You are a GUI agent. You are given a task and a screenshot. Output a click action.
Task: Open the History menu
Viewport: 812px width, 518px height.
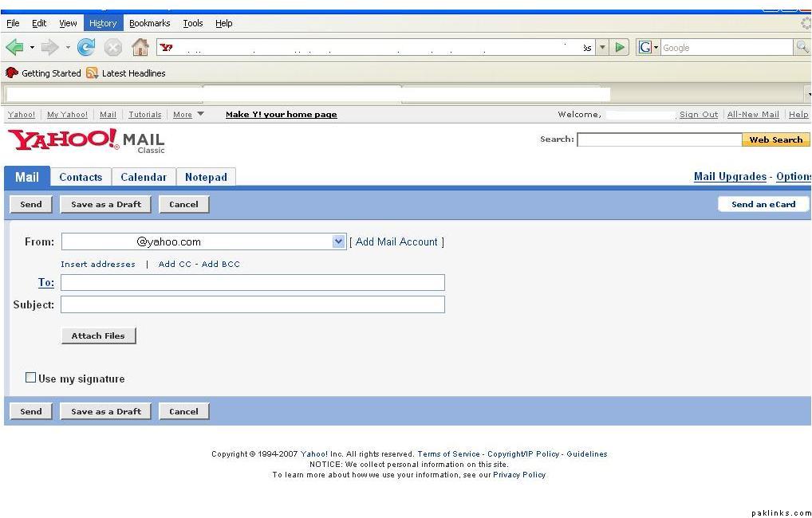pyautogui.click(x=102, y=23)
